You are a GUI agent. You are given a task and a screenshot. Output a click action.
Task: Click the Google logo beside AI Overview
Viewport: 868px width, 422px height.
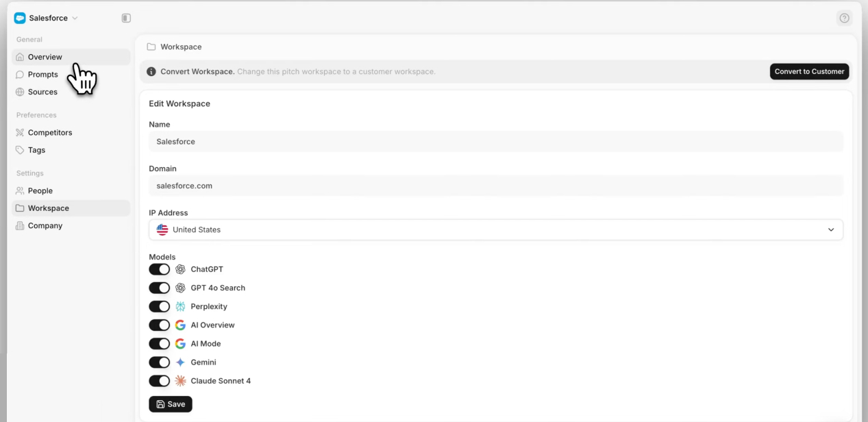[180, 325]
